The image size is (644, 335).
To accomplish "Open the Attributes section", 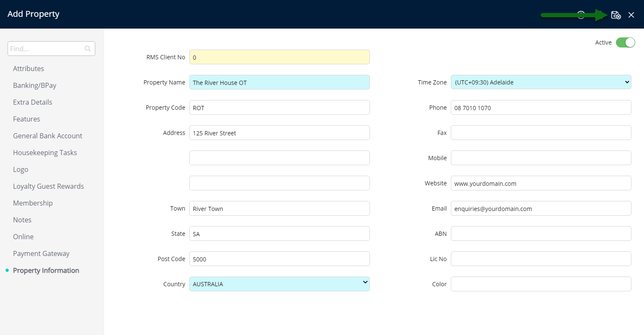I will coord(28,68).
